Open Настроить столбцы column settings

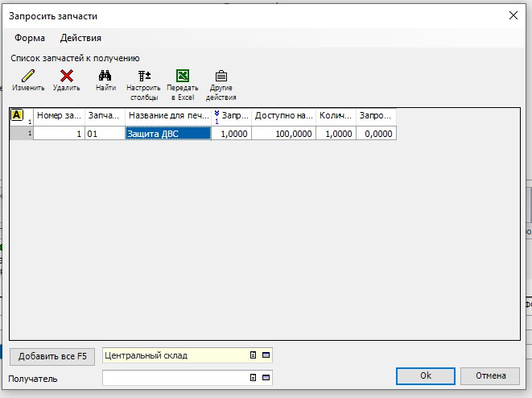[144, 77]
